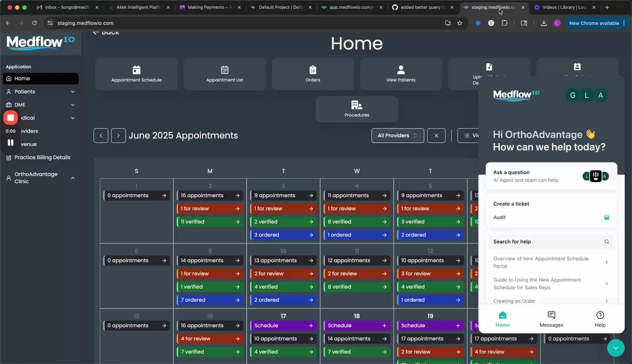Click the Back link above Home

point(106,33)
